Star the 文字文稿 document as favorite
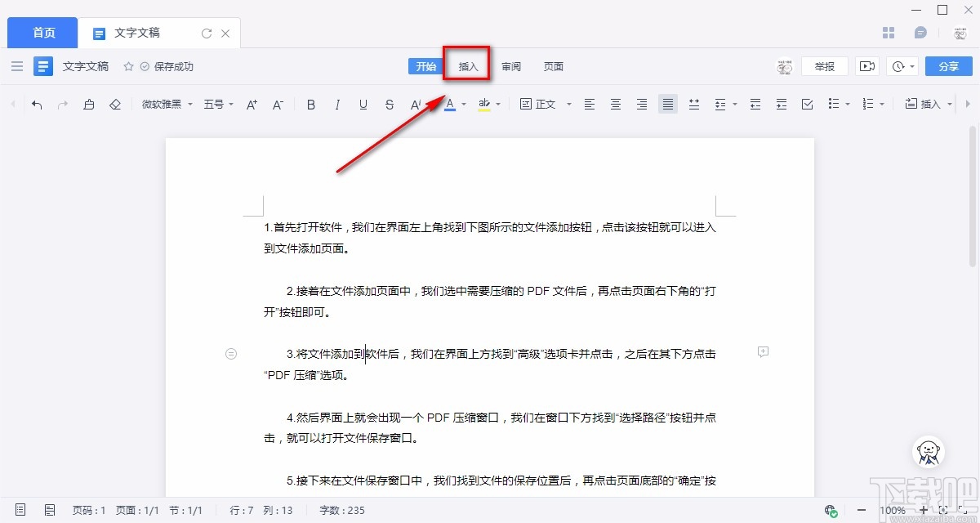 (x=128, y=66)
